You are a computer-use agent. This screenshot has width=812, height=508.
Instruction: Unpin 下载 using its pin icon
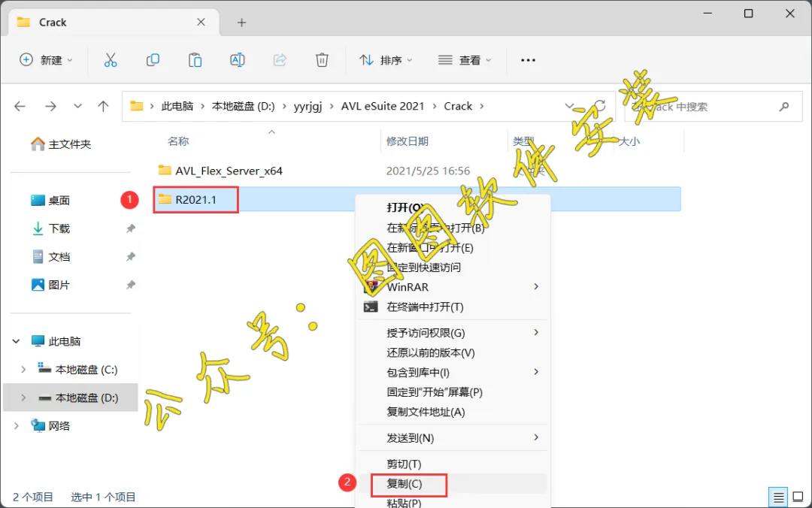coord(131,228)
